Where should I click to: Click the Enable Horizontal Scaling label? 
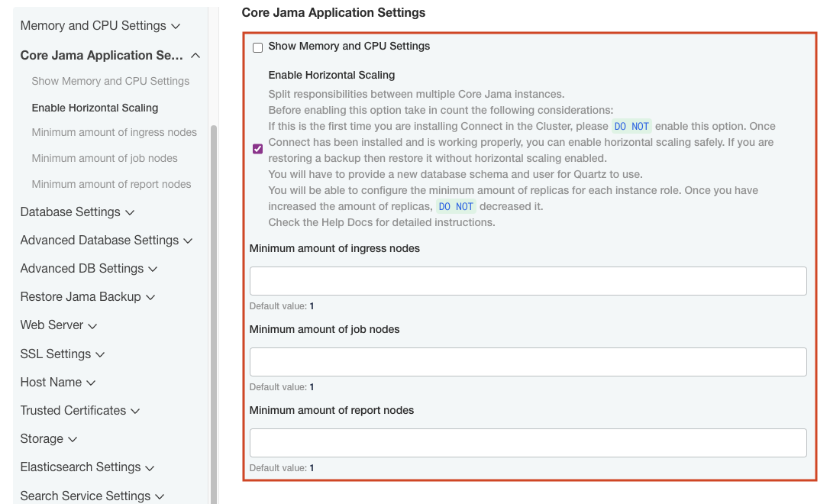coord(331,75)
